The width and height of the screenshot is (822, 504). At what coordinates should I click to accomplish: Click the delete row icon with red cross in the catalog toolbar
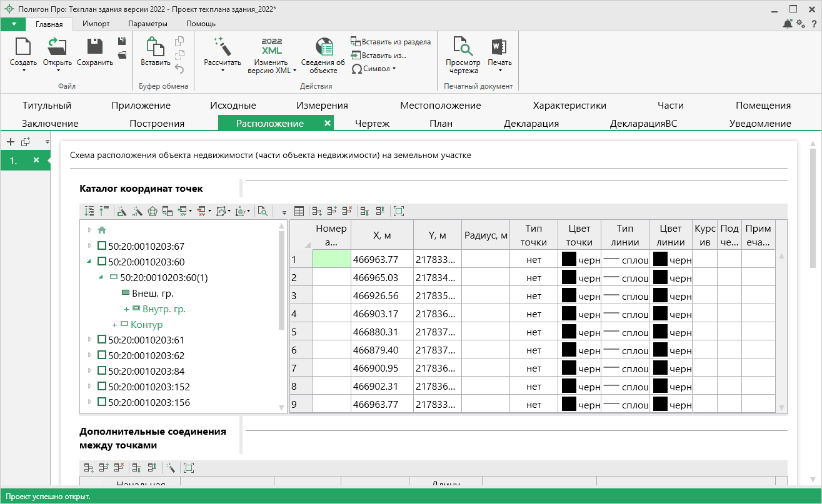tap(347, 212)
